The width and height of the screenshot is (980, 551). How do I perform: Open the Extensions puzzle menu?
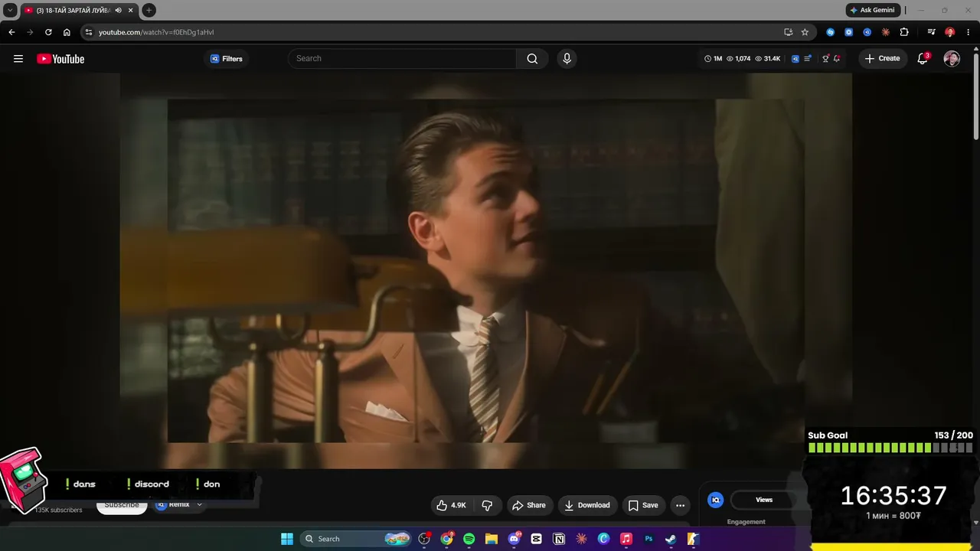pos(904,32)
